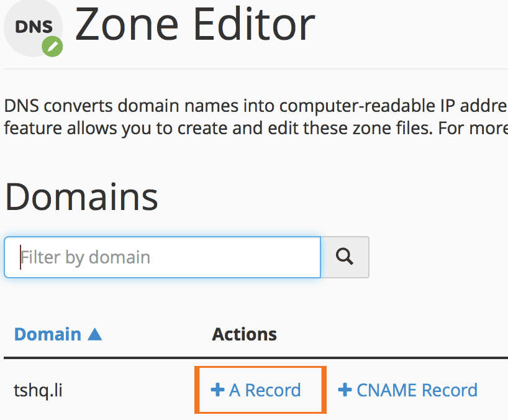
Task: Focus the Filter by domain field
Action: pos(162,257)
